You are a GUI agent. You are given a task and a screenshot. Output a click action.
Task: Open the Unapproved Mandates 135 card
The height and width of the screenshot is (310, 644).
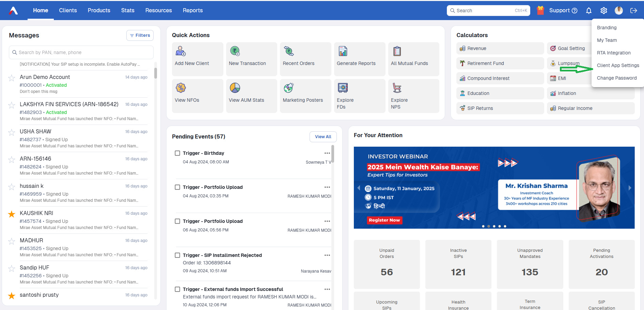530,264
